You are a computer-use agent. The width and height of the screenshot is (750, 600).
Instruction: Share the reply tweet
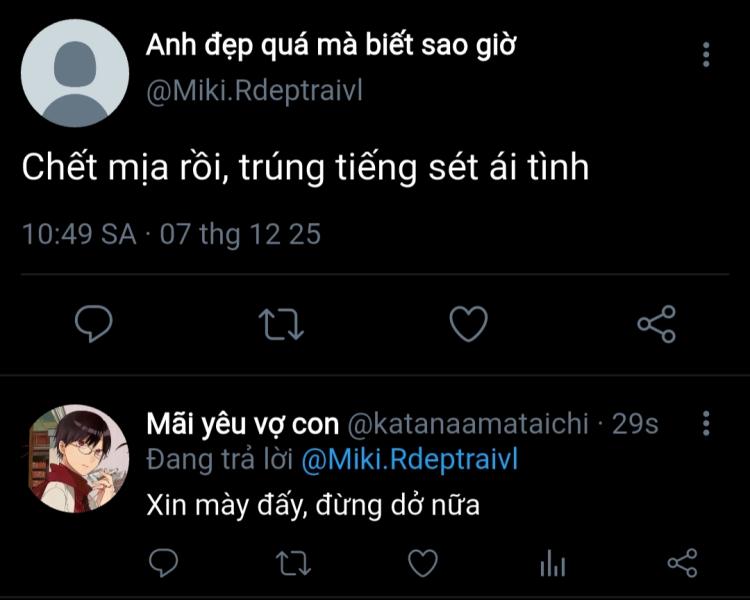(x=682, y=563)
